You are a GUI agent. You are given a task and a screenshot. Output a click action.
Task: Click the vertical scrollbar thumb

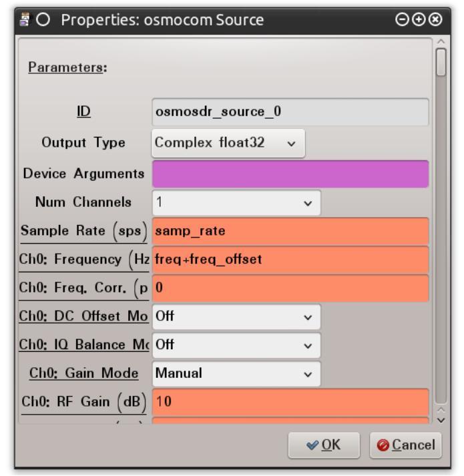click(441, 62)
